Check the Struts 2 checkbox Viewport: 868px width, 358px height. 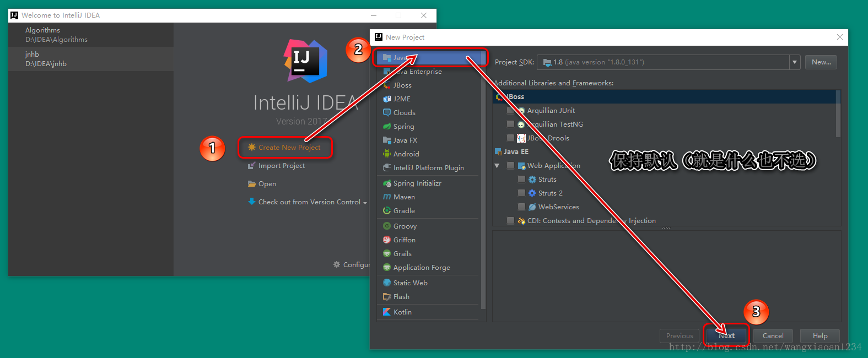coord(521,193)
